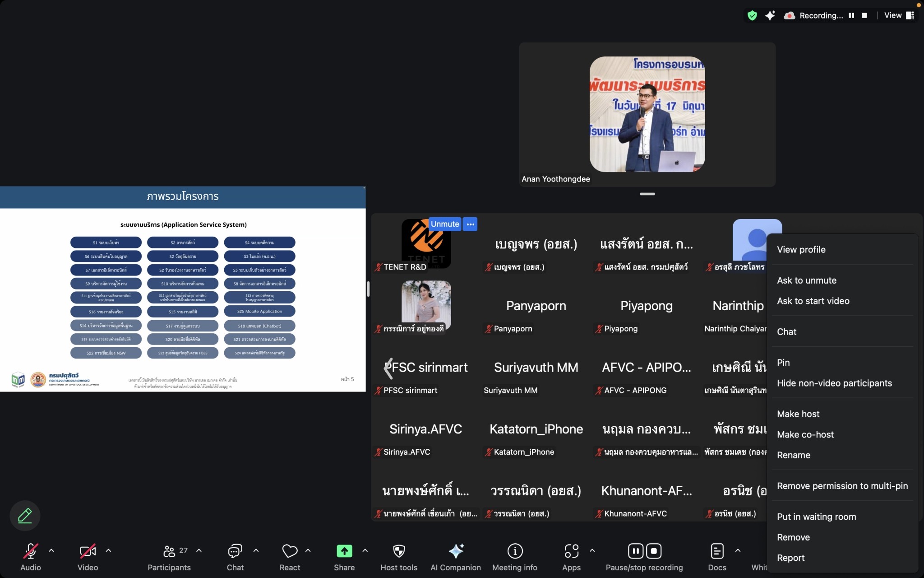Screen dimensions: 924x578
Task: Click the three-dots button on TENET R&D tile
Action: [470, 224]
